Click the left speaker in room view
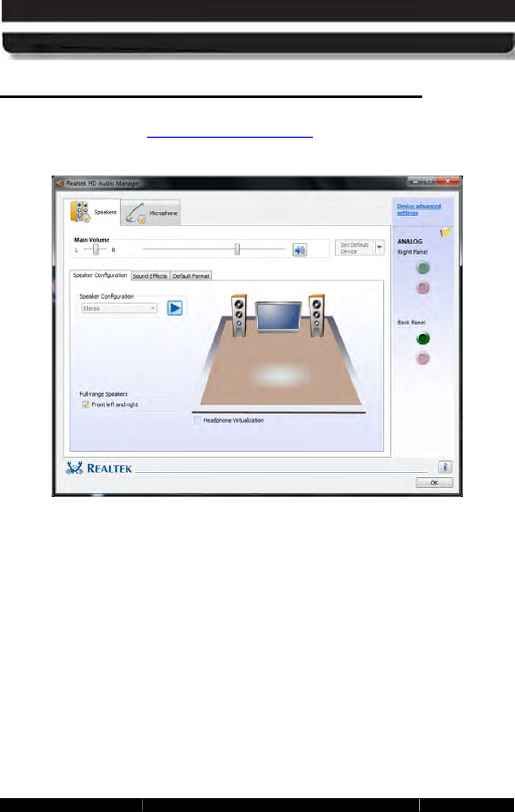The image size is (515, 812). click(239, 315)
